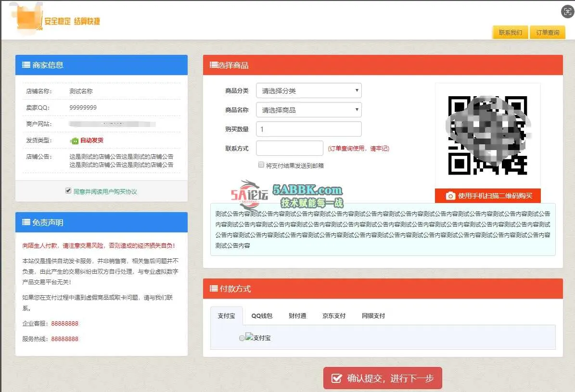Click the list icon beside 商家信息 header
The image size is (575, 392).
(x=26, y=65)
